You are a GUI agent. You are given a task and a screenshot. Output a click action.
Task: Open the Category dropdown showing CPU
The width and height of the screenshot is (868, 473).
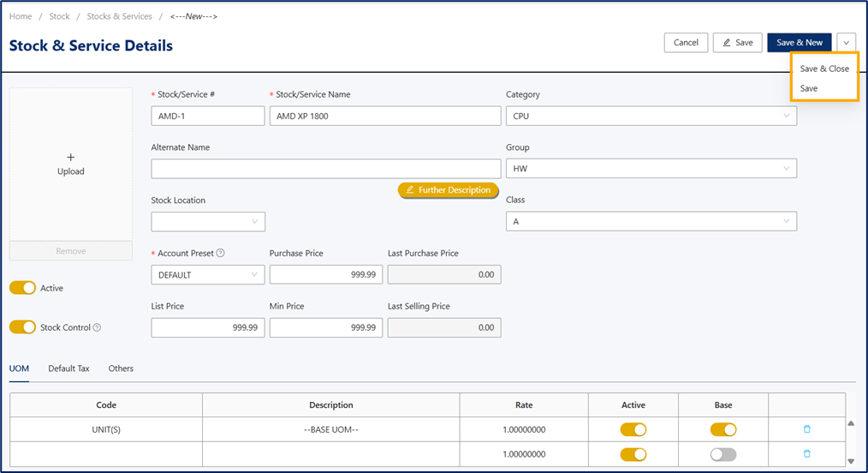(651, 117)
